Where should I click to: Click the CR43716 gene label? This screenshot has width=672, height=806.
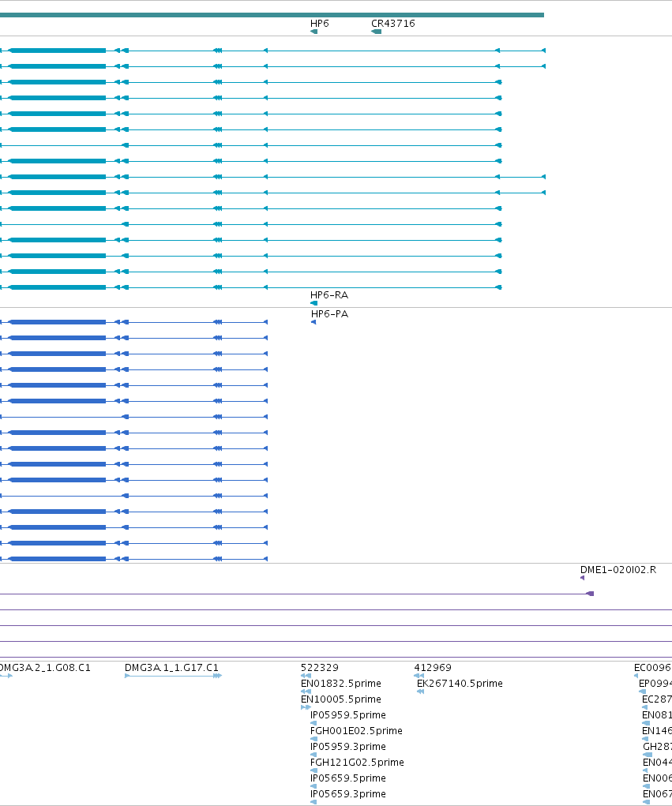pyautogui.click(x=392, y=24)
